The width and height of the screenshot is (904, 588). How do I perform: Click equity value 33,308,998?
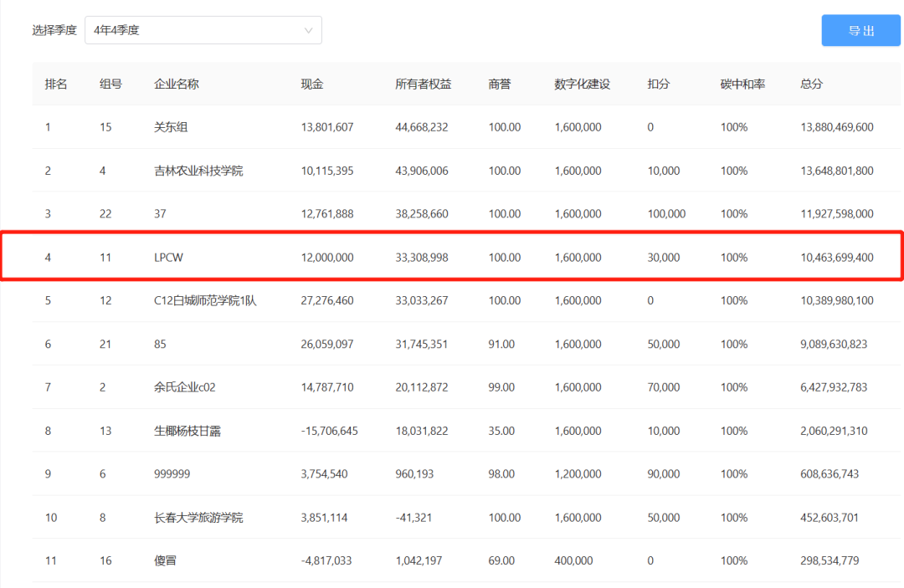[x=421, y=258]
